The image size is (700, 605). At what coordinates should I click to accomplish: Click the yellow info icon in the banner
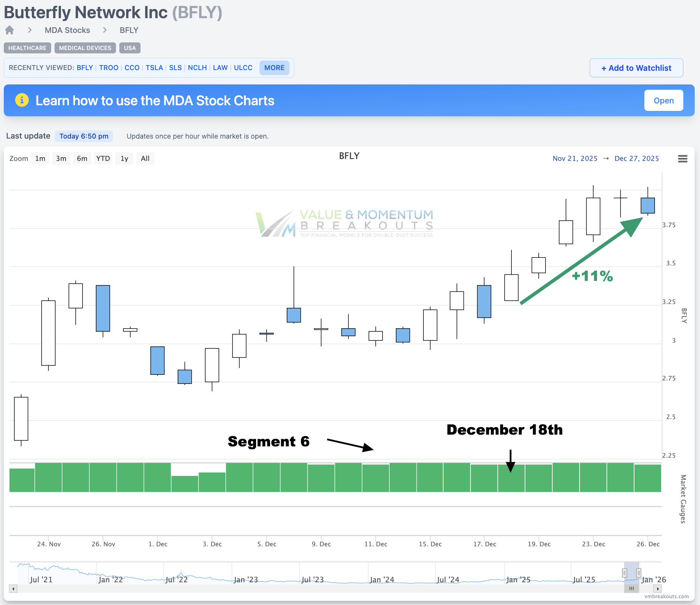point(22,100)
